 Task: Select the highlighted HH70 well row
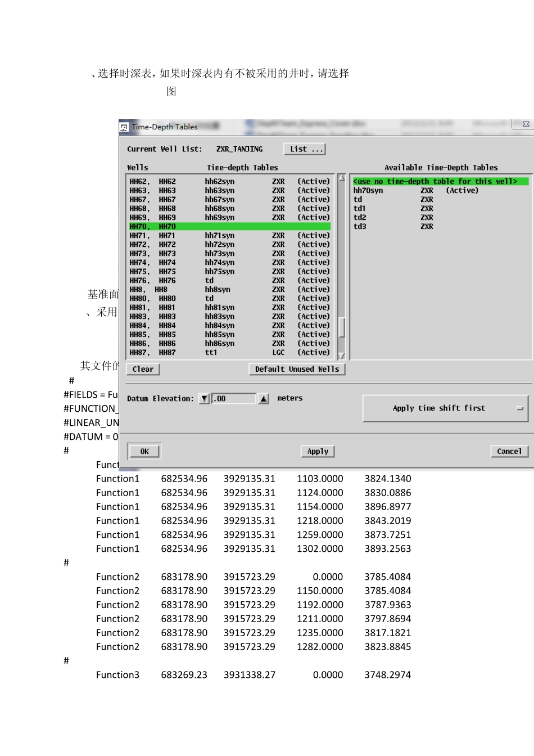pos(229,227)
